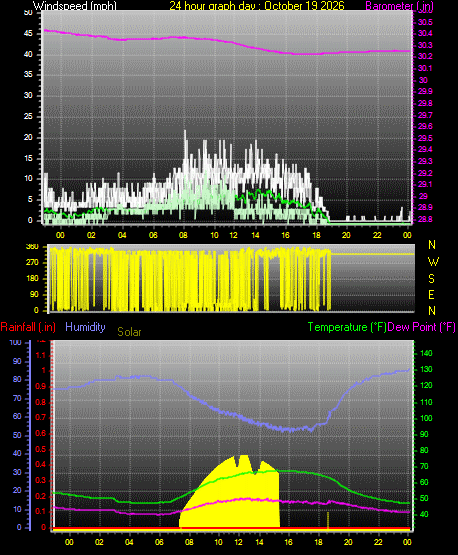Click the 120 value on the temperature axis
This screenshot has height=555, width=458.
(x=426, y=385)
